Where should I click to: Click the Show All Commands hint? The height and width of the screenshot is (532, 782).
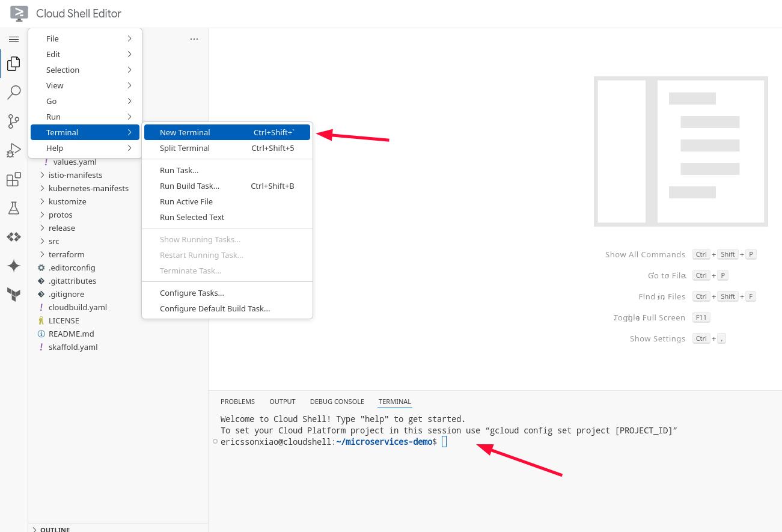(645, 254)
